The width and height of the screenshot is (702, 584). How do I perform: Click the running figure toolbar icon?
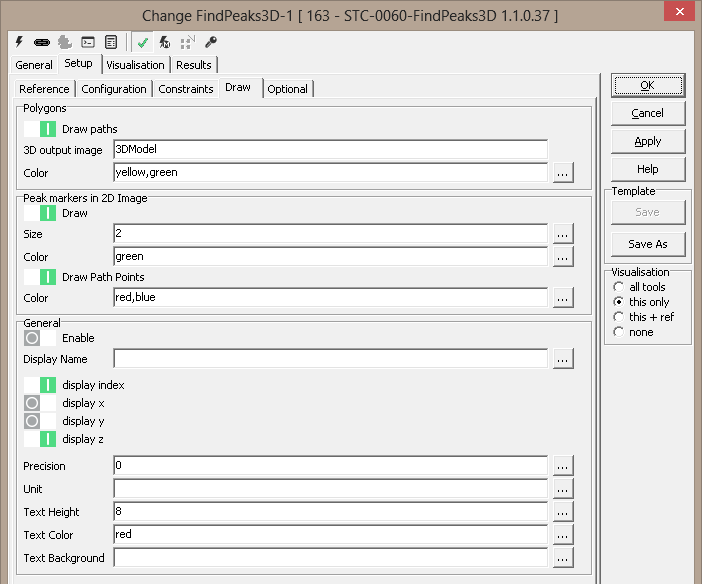pos(165,43)
